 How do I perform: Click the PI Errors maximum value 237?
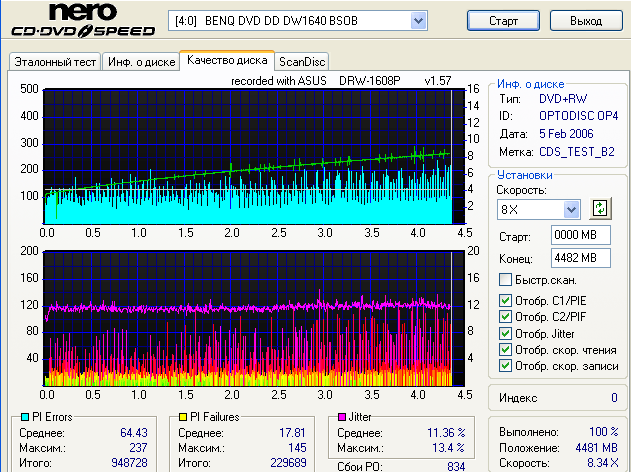click(x=138, y=448)
